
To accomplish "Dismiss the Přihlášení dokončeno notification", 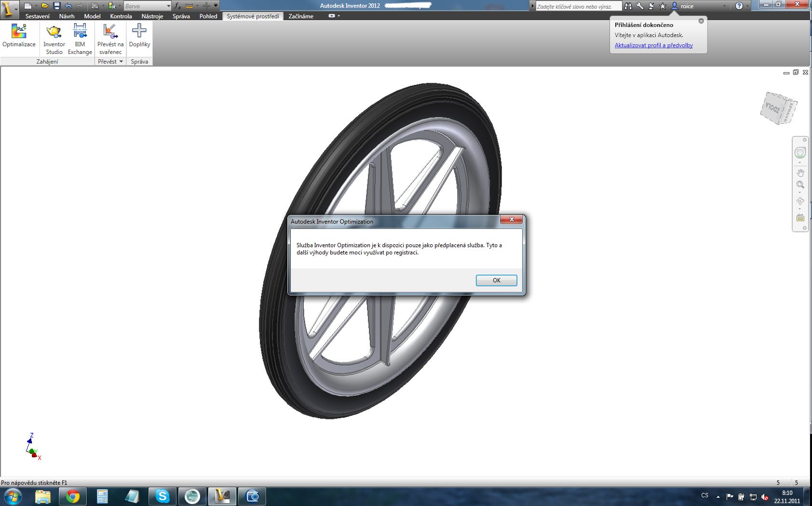I will click(x=701, y=21).
